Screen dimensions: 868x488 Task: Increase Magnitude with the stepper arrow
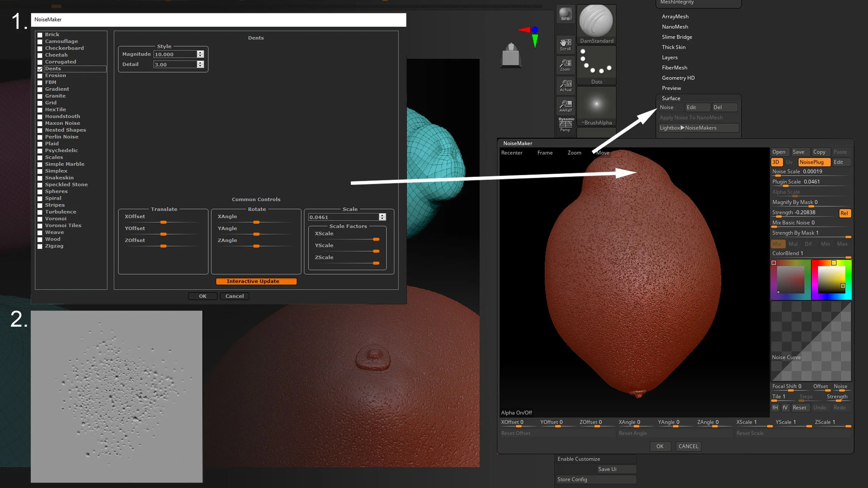click(200, 52)
